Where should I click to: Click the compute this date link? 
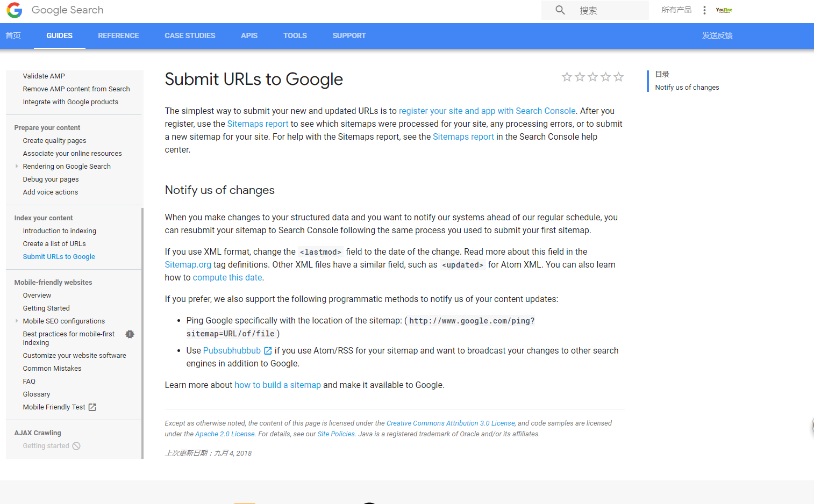click(227, 278)
